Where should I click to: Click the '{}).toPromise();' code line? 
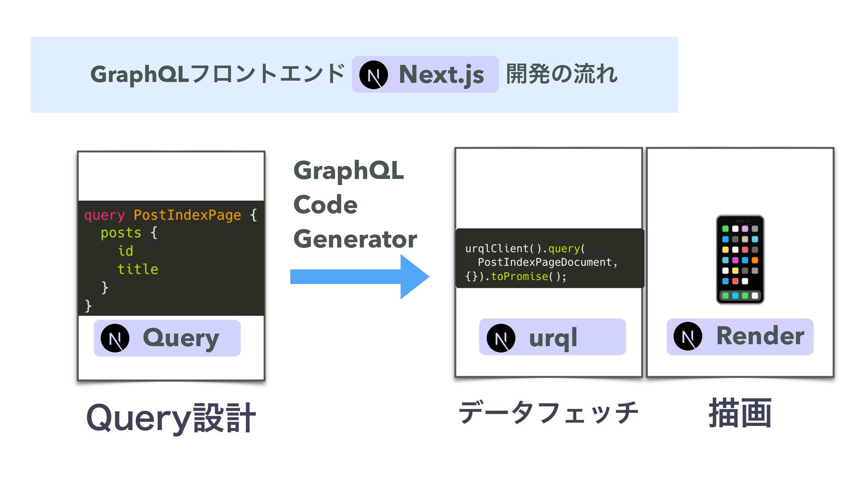(516, 277)
